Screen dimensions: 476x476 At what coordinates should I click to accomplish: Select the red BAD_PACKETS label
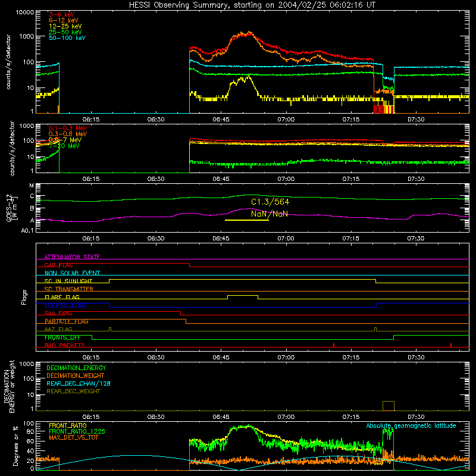point(65,345)
